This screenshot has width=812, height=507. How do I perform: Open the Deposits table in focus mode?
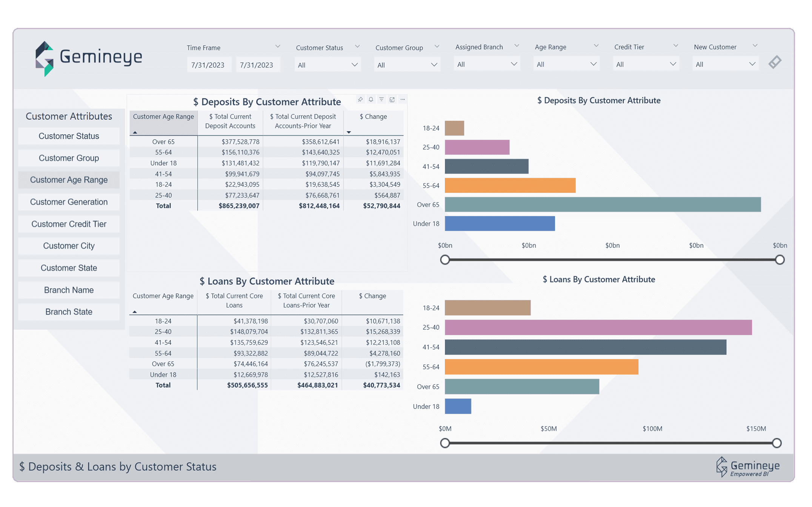point(392,99)
